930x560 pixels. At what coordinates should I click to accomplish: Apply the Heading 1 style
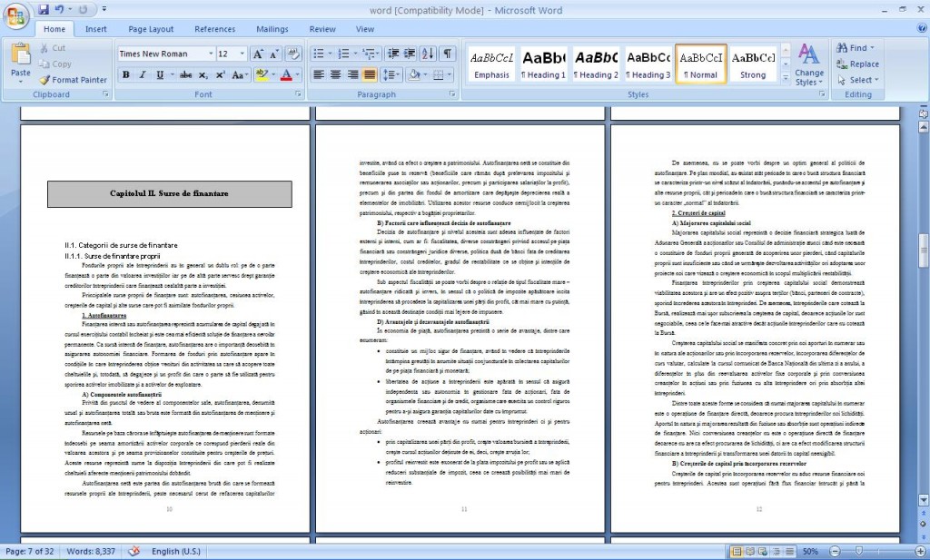tap(545, 64)
